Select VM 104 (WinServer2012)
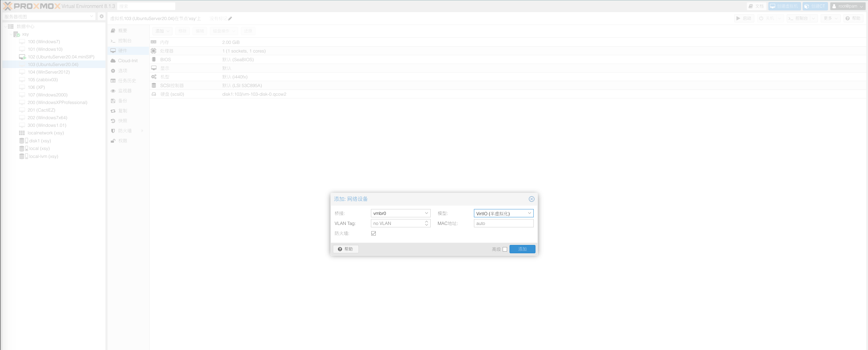The image size is (868, 350). click(49, 72)
